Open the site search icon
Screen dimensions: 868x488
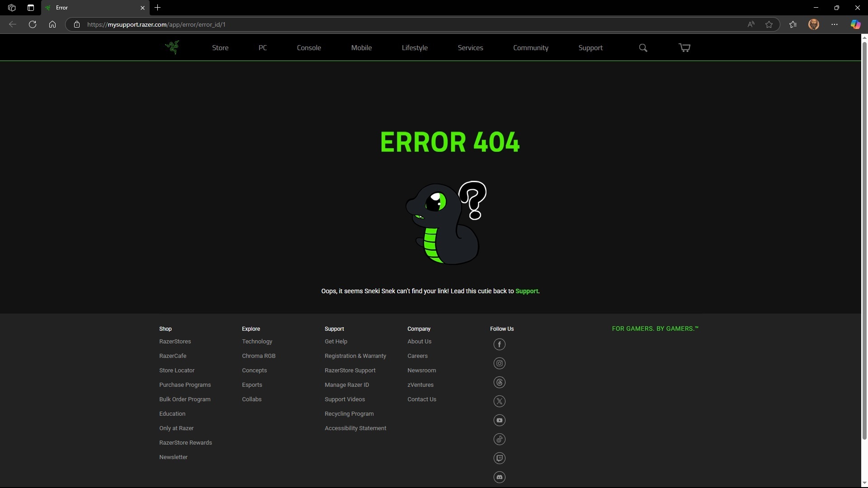(643, 48)
